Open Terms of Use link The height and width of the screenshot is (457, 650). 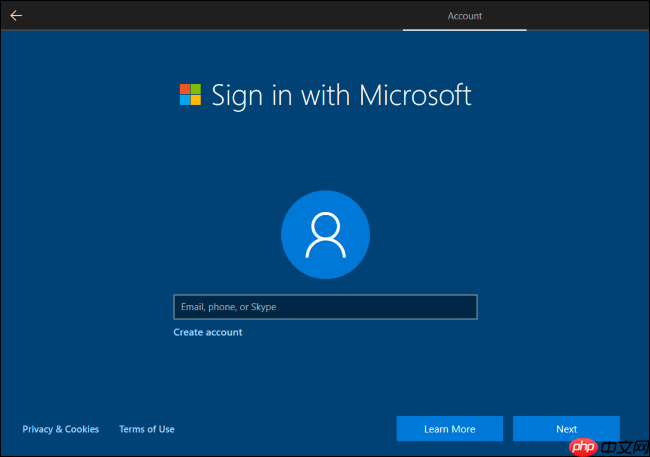(147, 429)
